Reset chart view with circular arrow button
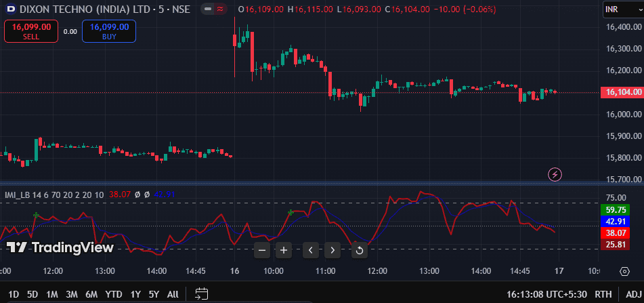Image resolution: width=644 pixels, height=303 pixels. click(x=360, y=250)
